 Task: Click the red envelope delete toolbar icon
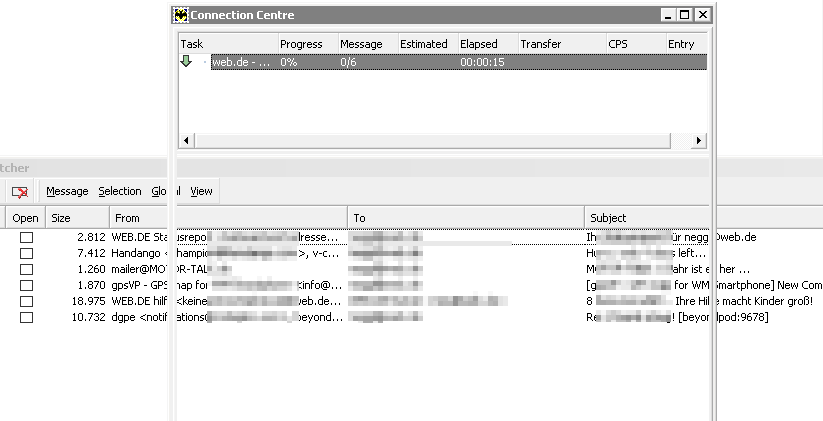pos(19,191)
